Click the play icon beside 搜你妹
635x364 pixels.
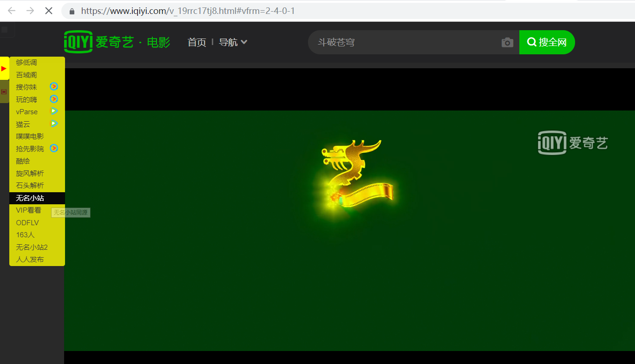(x=54, y=86)
